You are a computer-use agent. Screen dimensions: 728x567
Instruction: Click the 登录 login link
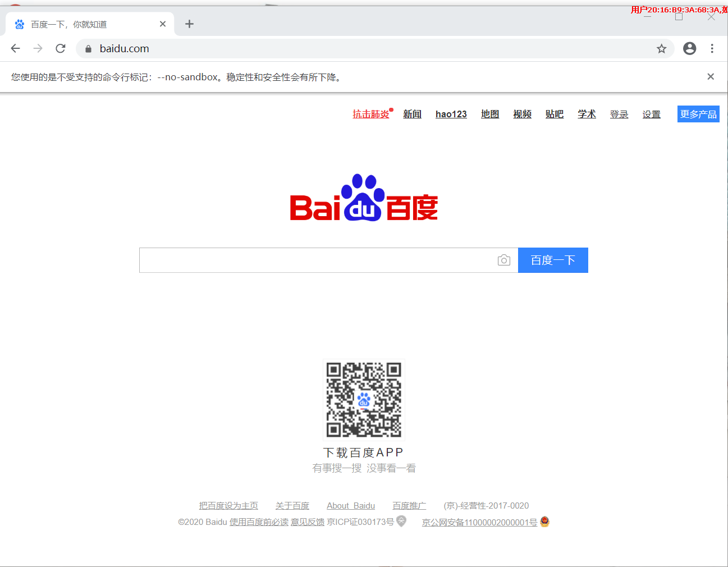(x=619, y=113)
